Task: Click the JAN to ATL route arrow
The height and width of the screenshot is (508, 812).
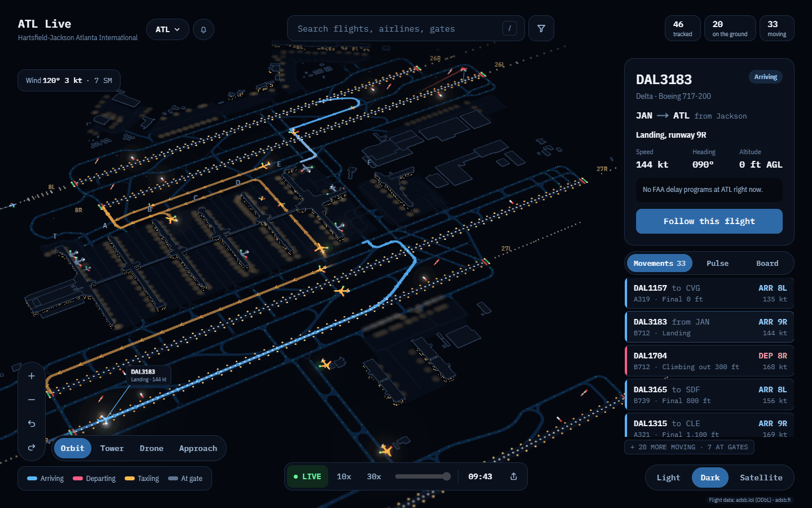Action: tap(663, 116)
